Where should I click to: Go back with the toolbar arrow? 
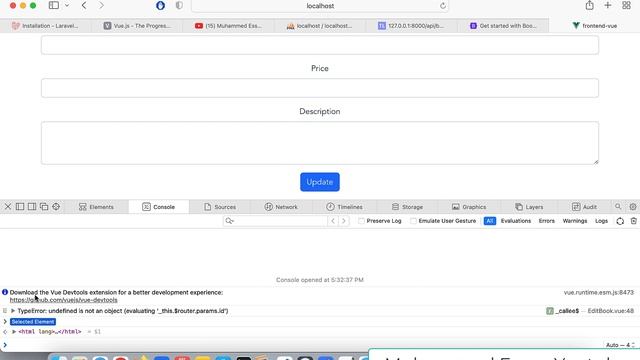84,5
